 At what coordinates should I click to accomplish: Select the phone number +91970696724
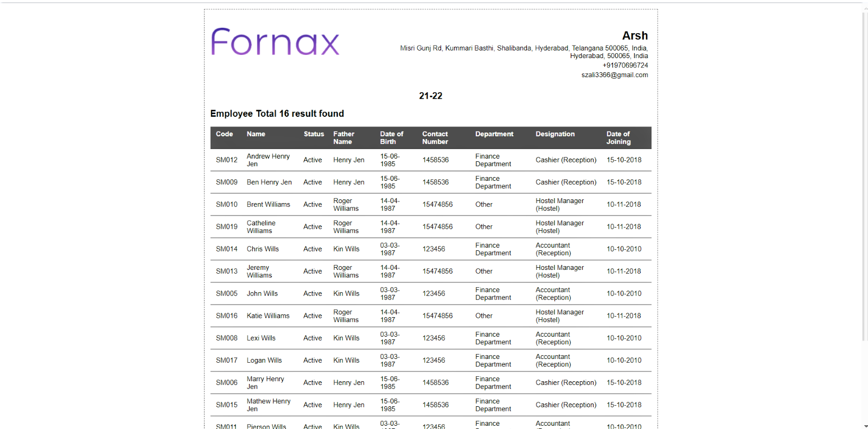625,65
